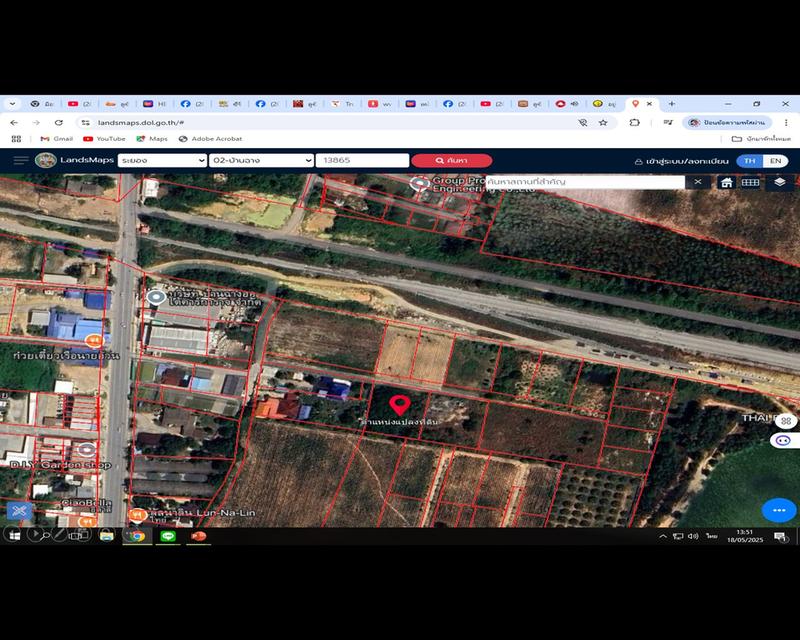Click the login/register link เข้าสู่ระบบ/ลงทะเบียน
This screenshot has height=640, width=800.
(x=683, y=161)
